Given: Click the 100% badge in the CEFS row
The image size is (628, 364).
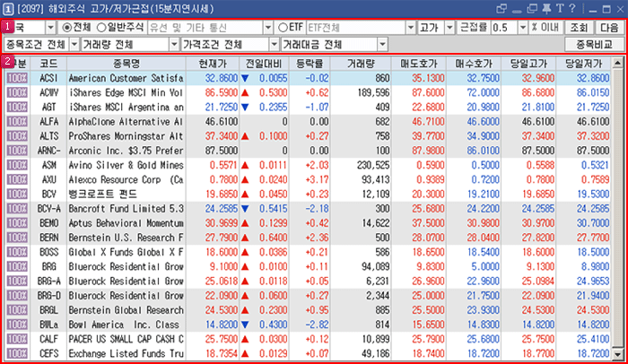Looking at the screenshot, I should [17, 353].
